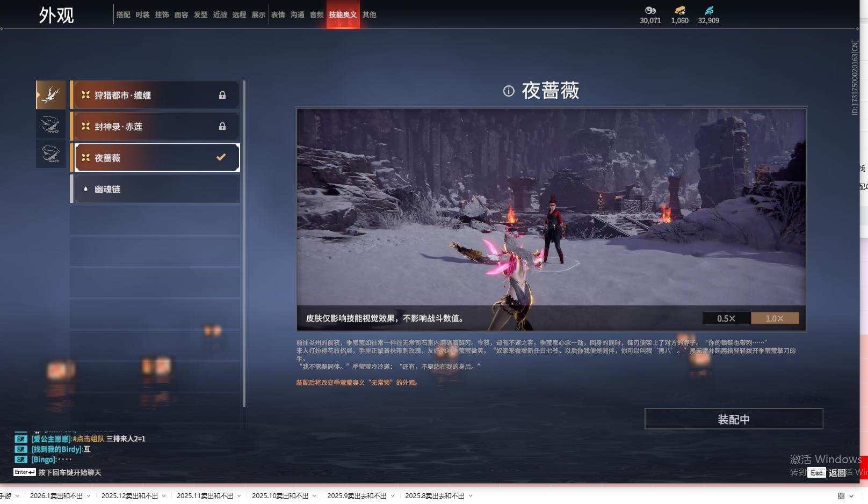Open the 时装 tab in top menu
Screen dimensions: 868x504
(143, 14)
